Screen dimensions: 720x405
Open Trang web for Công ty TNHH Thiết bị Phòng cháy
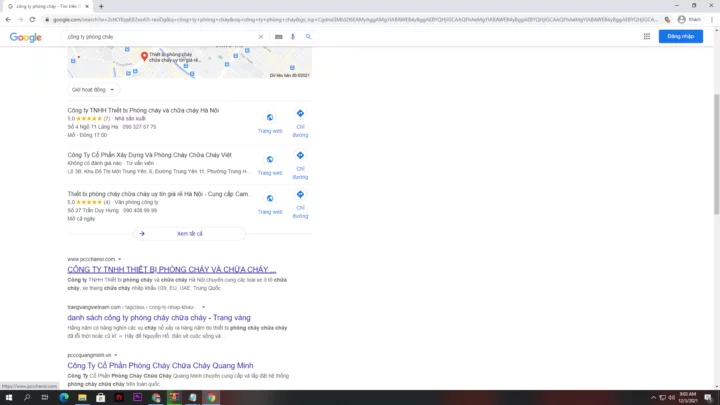[270, 123]
